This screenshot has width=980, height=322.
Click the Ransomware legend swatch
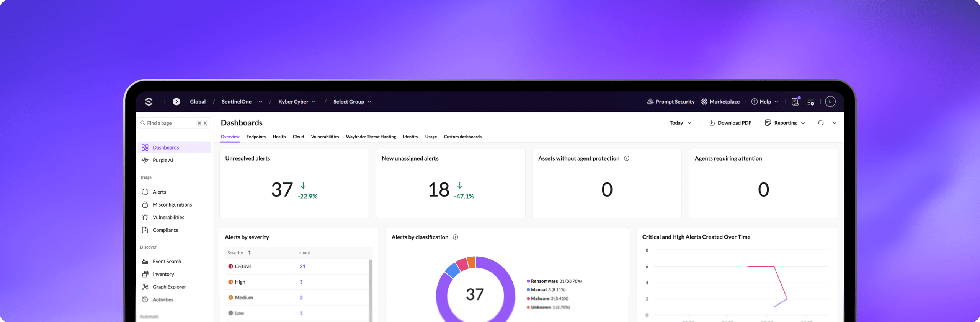[x=528, y=281]
